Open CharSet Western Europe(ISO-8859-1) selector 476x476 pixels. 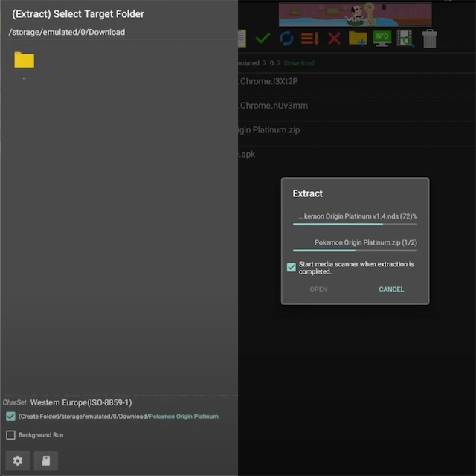pos(81,402)
